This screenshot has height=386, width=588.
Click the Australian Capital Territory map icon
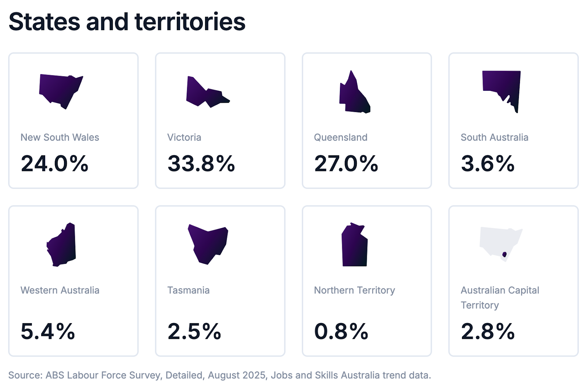(x=501, y=243)
